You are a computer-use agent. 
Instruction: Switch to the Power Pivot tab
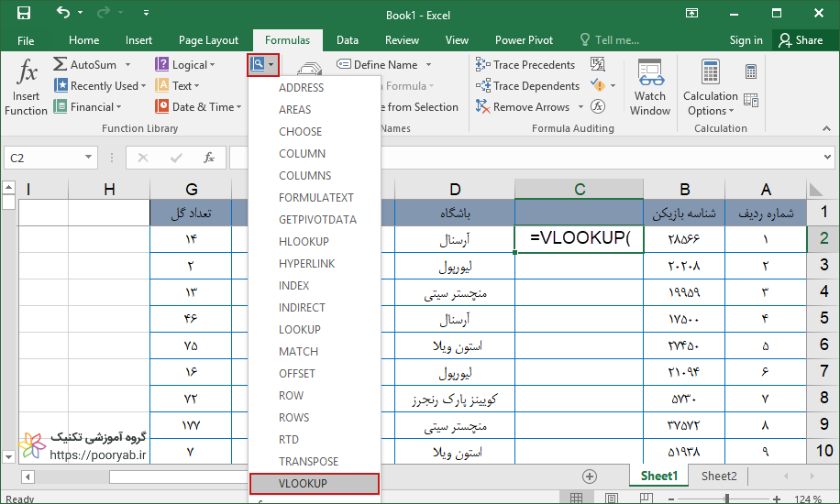[524, 40]
